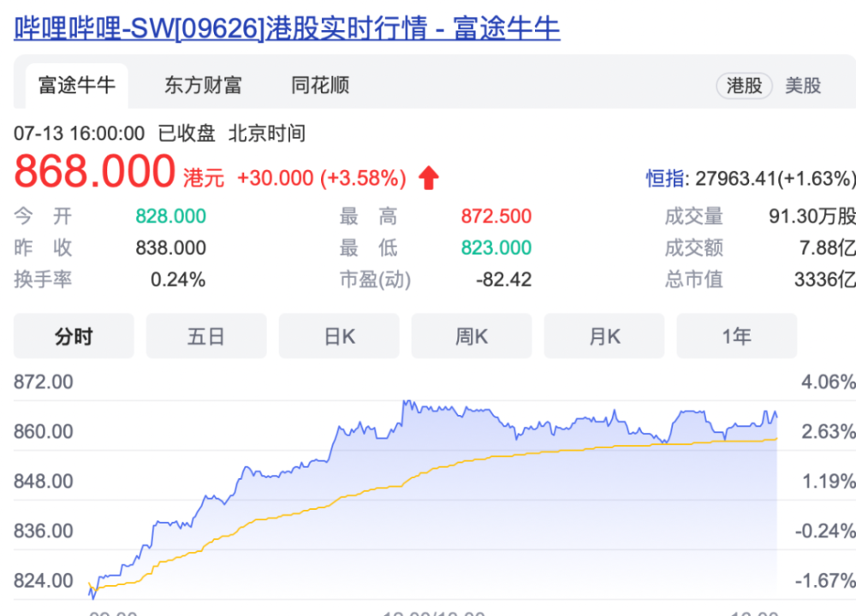Click the -0.24% right-axis label
Screen dimensions: 856x616
[825, 531]
